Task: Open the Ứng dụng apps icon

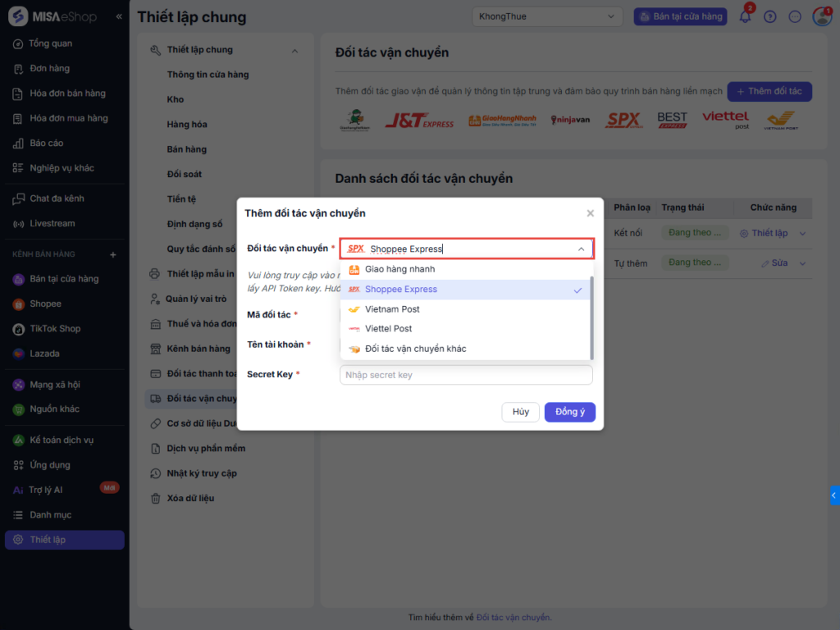Action: [x=18, y=465]
